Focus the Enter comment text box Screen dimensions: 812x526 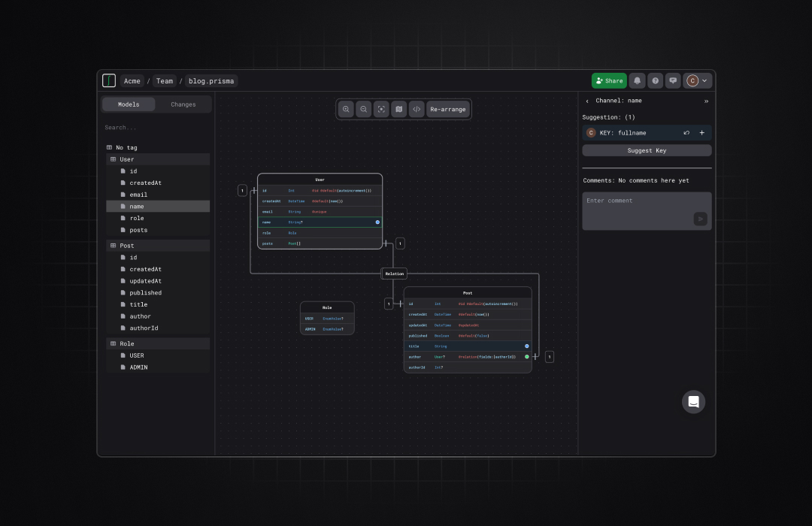647,211
